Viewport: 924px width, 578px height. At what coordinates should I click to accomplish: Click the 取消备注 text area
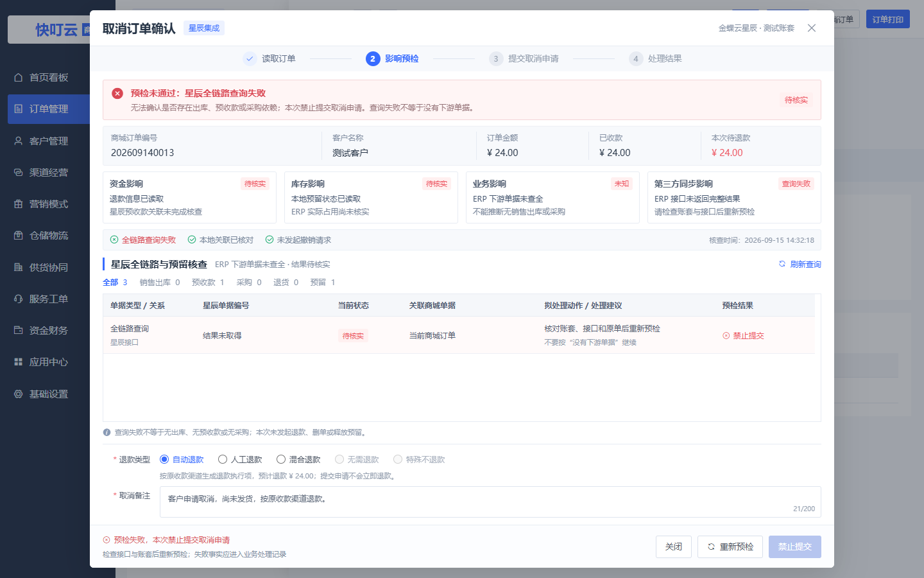pos(490,502)
